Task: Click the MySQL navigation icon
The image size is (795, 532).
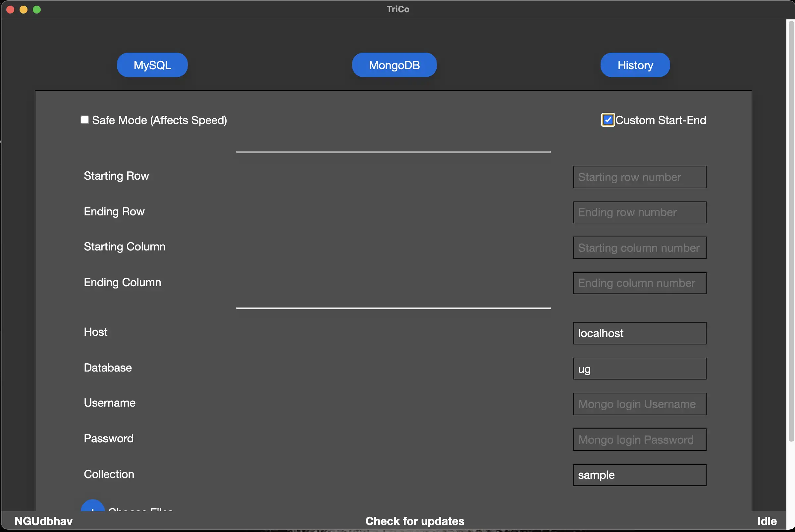Action: tap(153, 64)
